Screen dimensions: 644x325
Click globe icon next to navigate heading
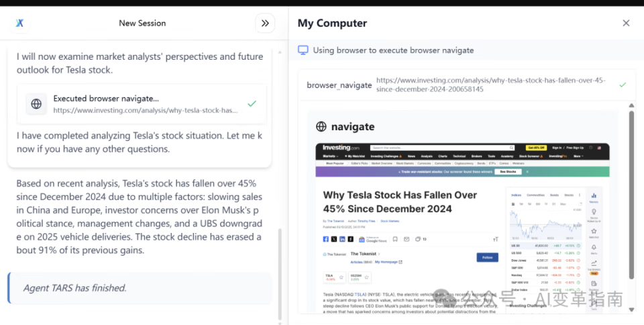321,126
